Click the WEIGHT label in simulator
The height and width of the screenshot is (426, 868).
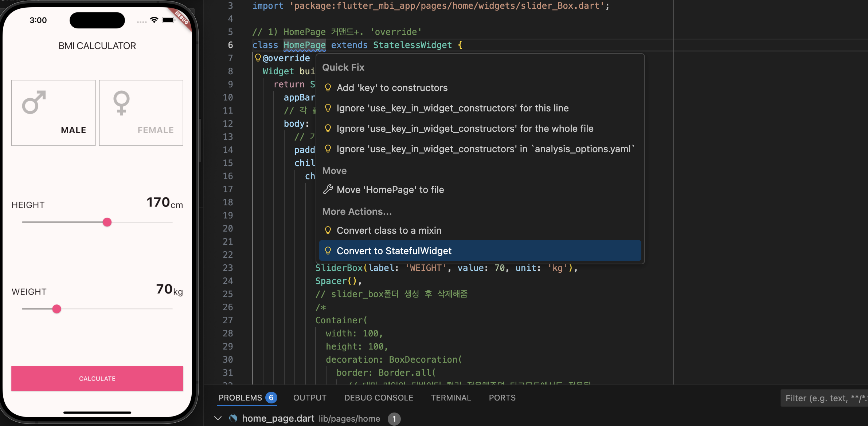[x=29, y=292]
